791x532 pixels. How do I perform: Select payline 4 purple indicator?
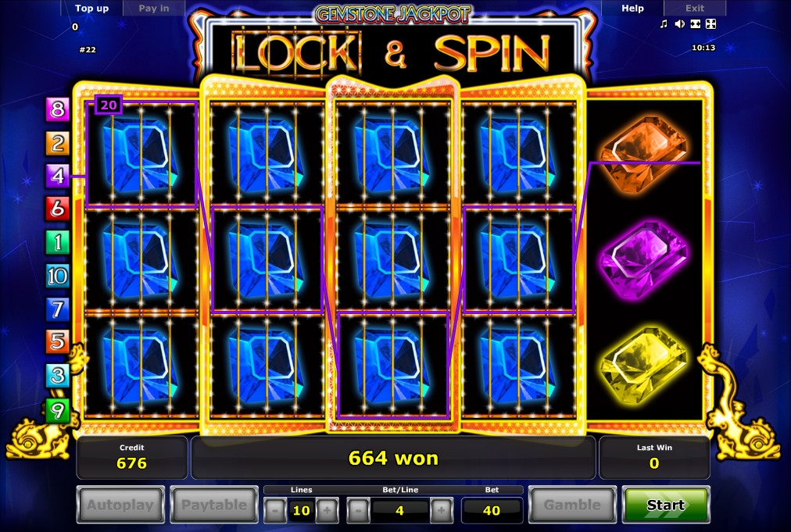coord(57,176)
